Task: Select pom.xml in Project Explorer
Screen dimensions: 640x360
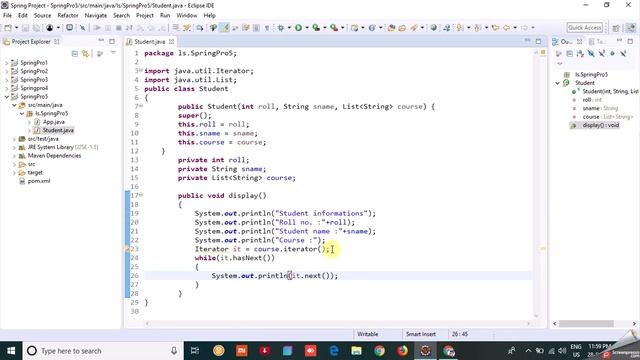Action: (x=39, y=181)
